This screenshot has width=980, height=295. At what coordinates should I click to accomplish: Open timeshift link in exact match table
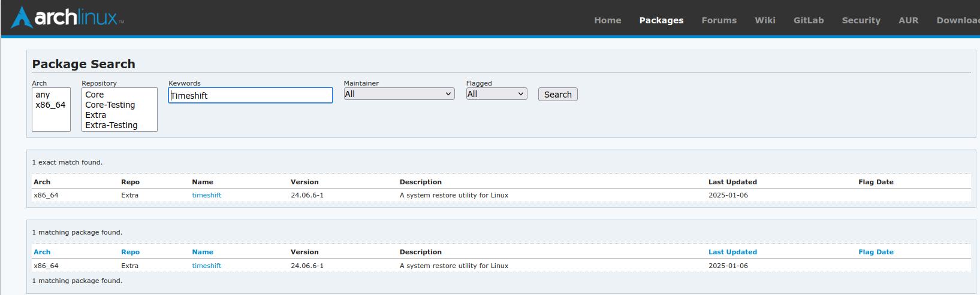coord(207,195)
